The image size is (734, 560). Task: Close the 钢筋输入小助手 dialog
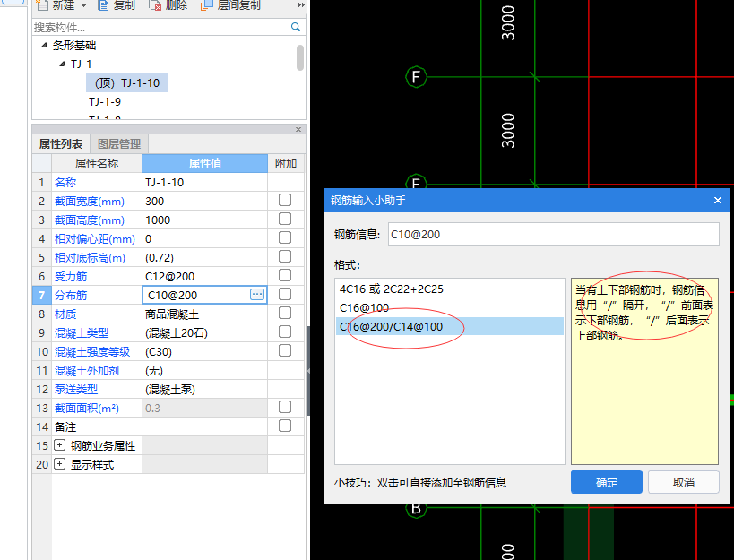coord(718,200)
